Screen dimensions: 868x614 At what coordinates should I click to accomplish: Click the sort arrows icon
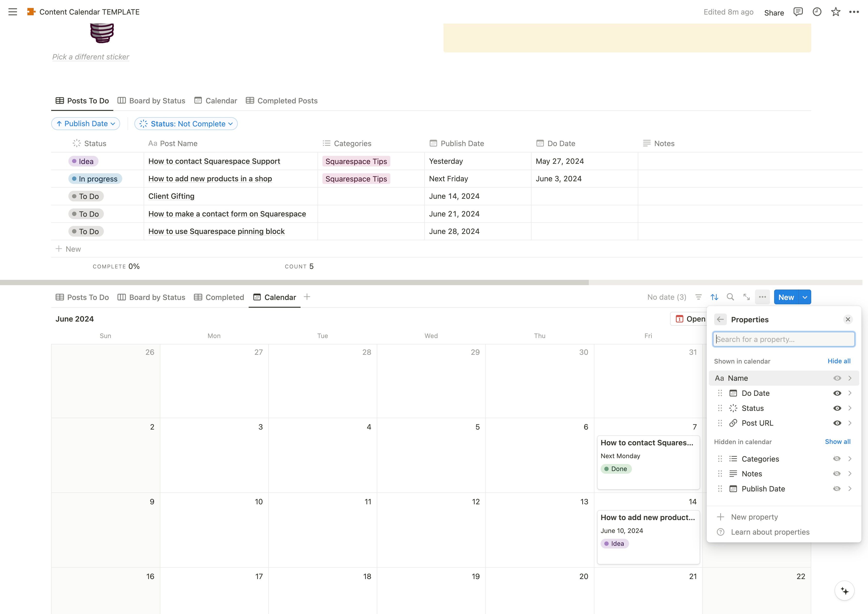(714, 297)
